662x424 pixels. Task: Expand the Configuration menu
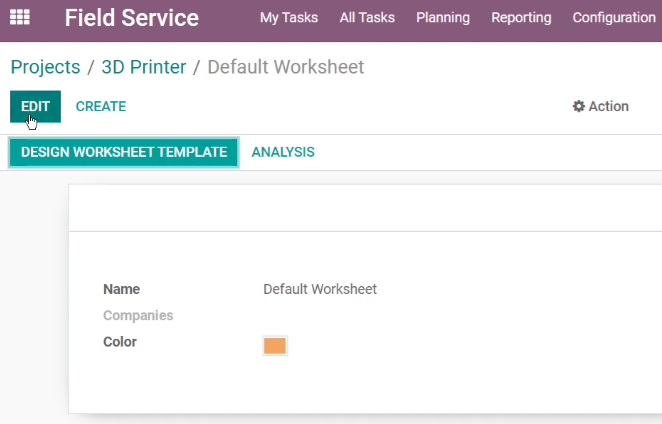[x=614, y=18]
